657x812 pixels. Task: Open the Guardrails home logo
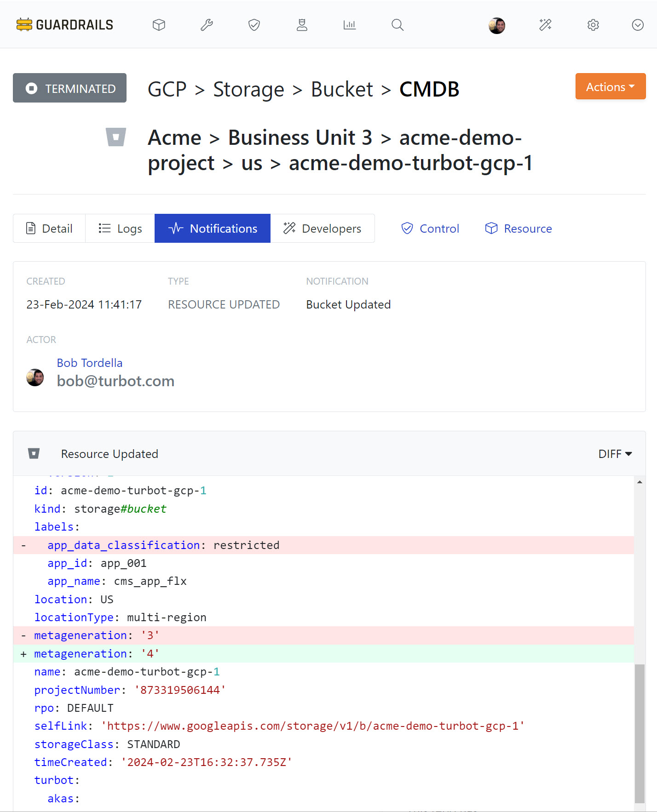click(x=65, y=24)
